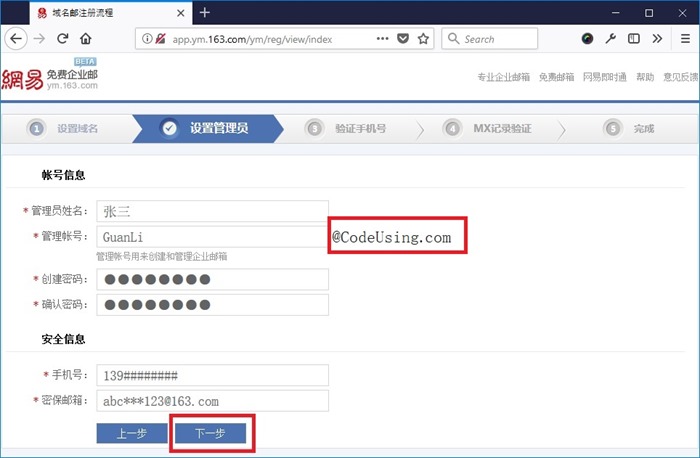Image resolution: width=700 pixels, height=458 pixels.
Task: Close the 域名邮注册流程 tab
Action: coord(180,13)
